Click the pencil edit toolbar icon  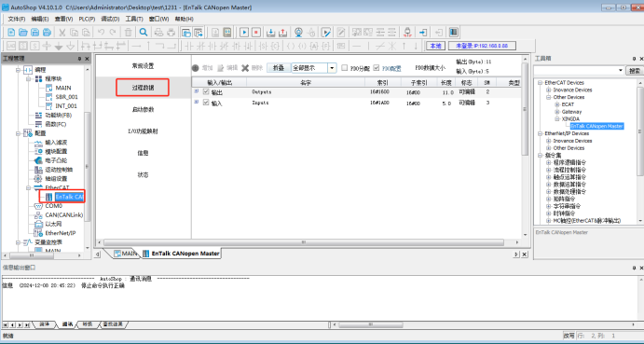point(341,32)
